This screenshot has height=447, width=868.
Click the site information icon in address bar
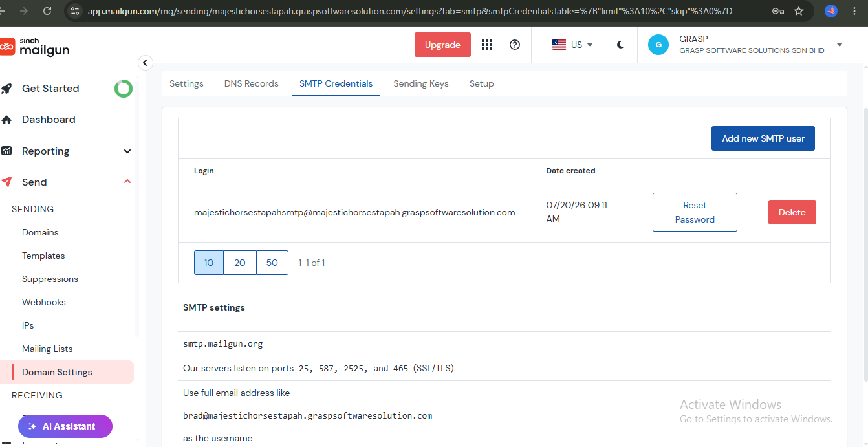(x=75, y=11)
